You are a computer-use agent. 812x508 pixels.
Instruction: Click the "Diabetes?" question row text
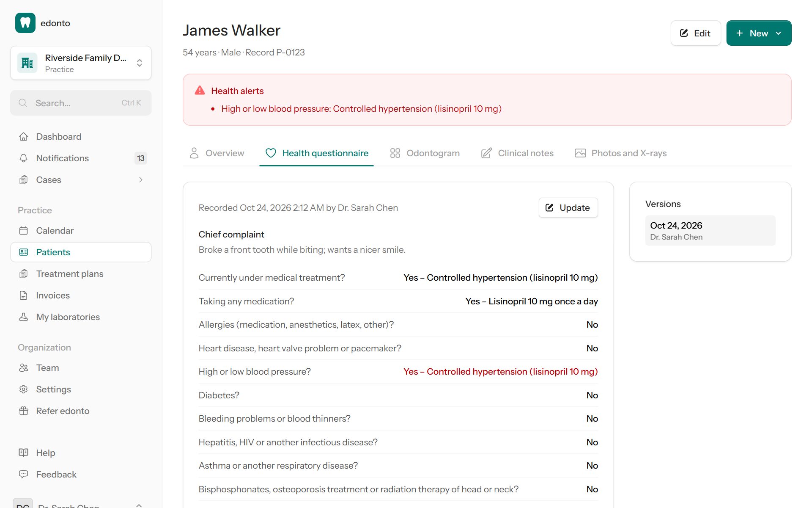pyautogui.click(x=219, y=395)
